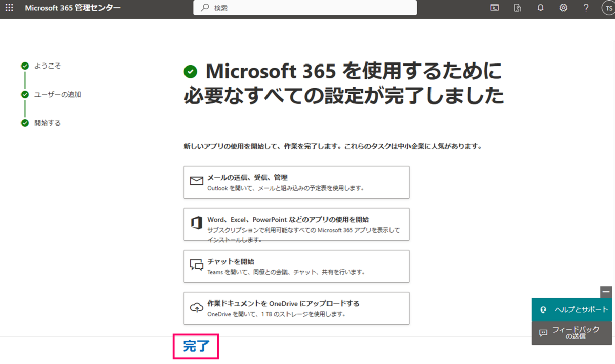This screenshot has height=364, width=615.
Task: Open the TS account avatar
Action: point(608,8)
